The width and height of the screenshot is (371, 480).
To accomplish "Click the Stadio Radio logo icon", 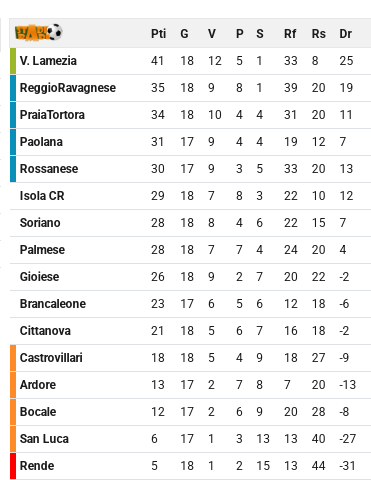I will 38,33.
